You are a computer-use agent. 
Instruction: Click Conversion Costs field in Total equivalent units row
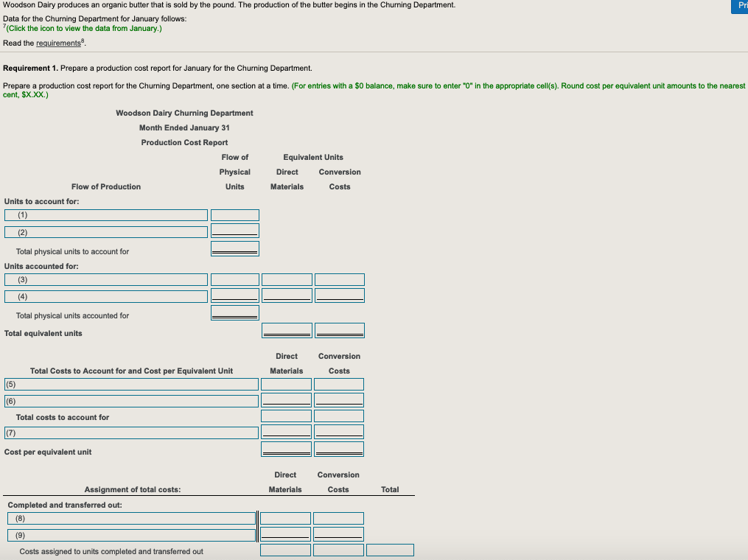tap(340, 330)
